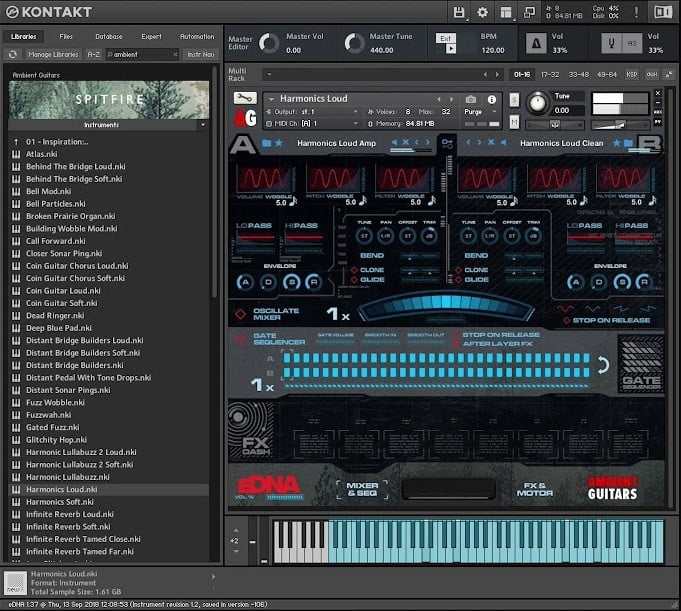The height and width of the screenshot is (611, 681).
Task: Switch to the Files tab
Action: click(x=66, y=36)
